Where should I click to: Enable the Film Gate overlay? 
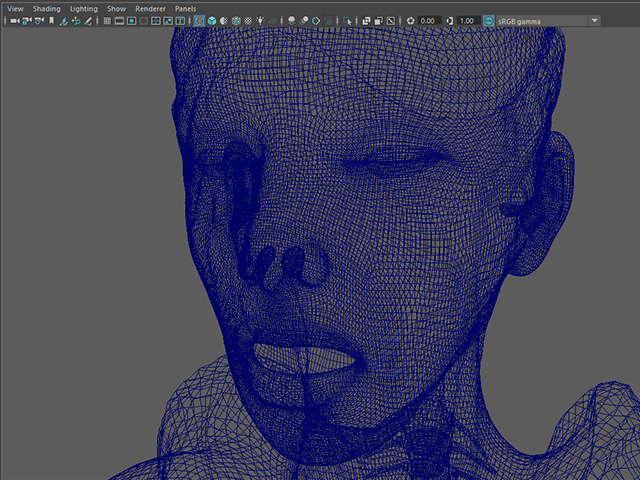(119, 21)
